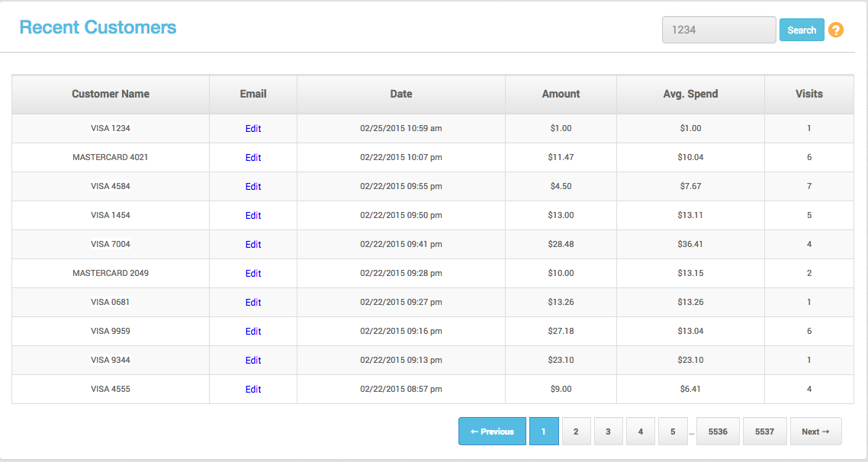Select customer name VISA 0681
868x462 pixels.
(111, 302)
